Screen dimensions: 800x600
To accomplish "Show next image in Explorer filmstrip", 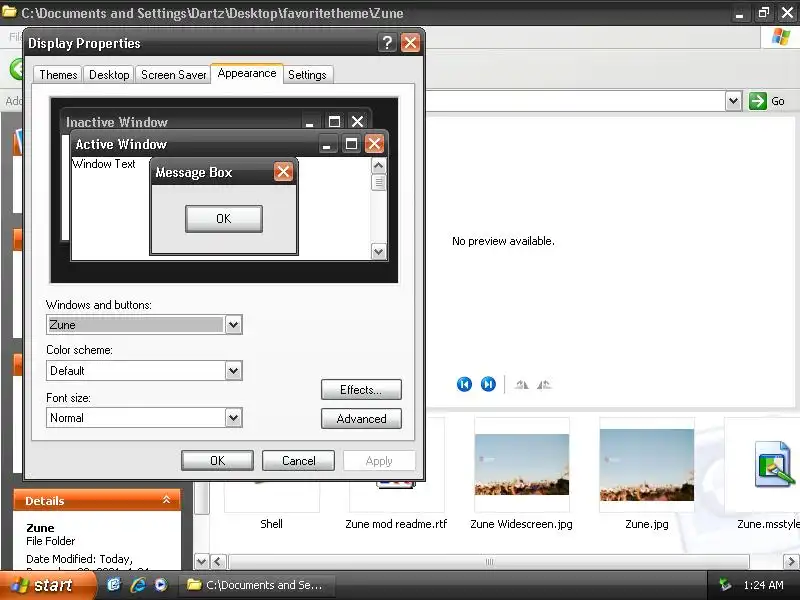I will 488,384.
